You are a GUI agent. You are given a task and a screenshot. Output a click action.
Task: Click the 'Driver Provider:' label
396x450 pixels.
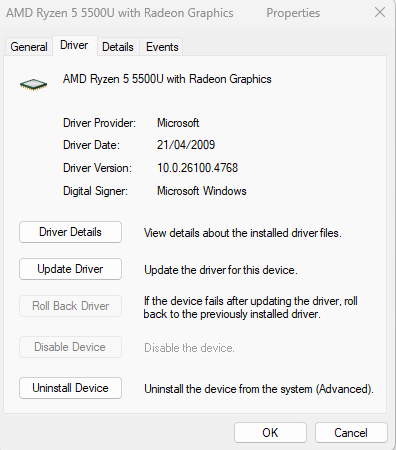click(99, 123)
